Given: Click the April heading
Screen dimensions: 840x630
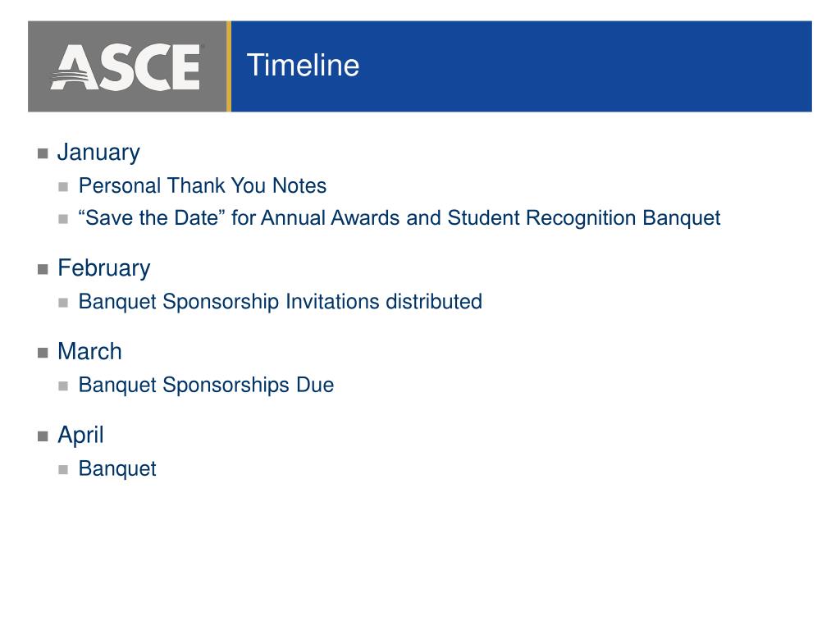Looking at the screenshot, I should pyautogui.click(x=80, y=436).
